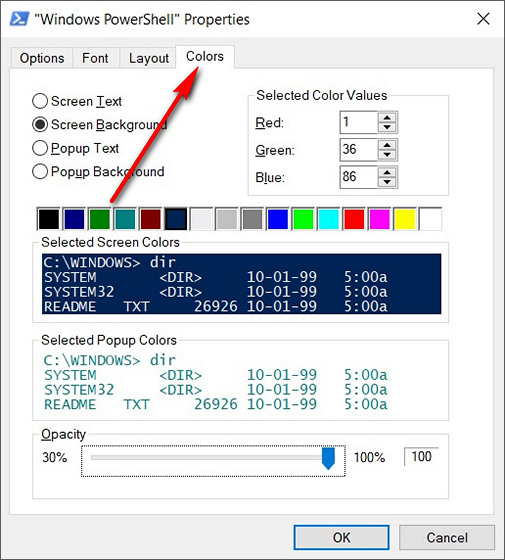Select the Screen Text radio button

click(x=77, y=101)
